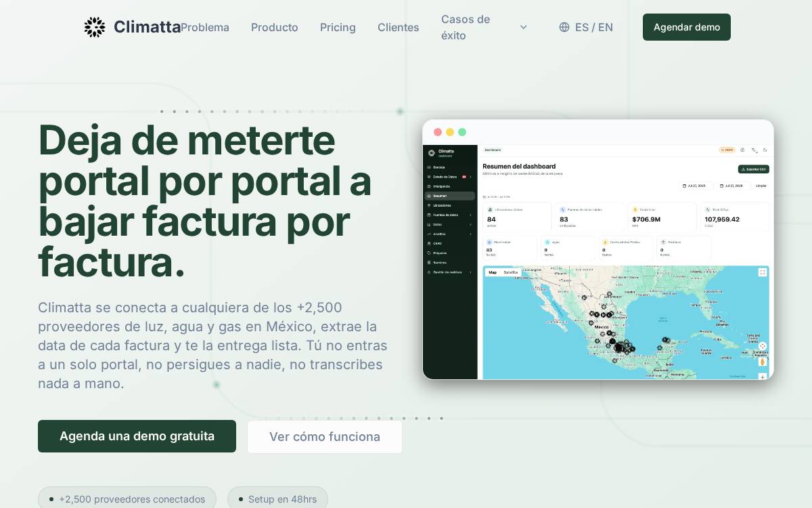This screenshot has width=812, height=508.
Task: Click the CSRD sidebar item in preview
Action: pos(449,243)
